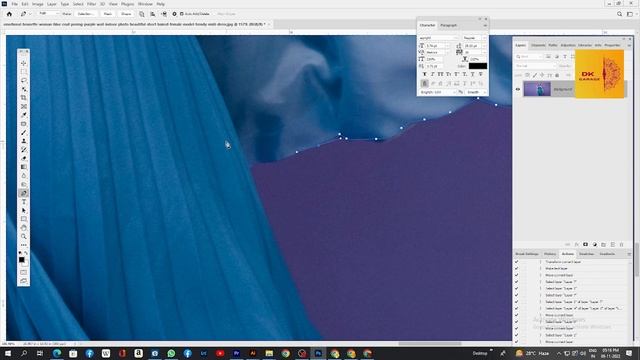Switch to the Paragraph tab

[449, 25]
